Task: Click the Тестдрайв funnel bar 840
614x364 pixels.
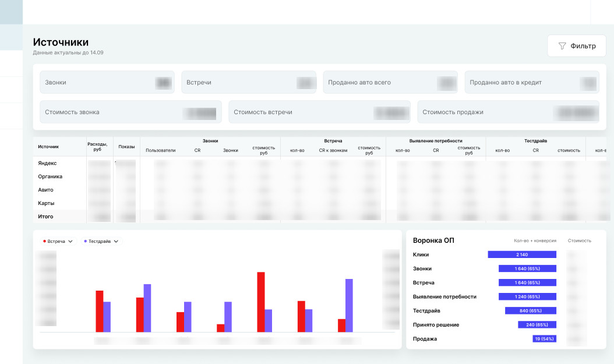Action: [x=531, y=311]
